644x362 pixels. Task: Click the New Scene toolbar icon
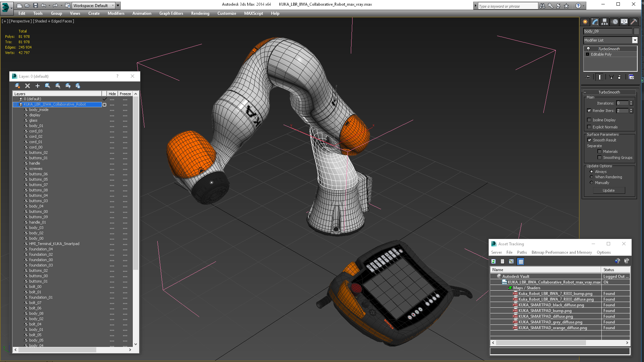point(19,6)
